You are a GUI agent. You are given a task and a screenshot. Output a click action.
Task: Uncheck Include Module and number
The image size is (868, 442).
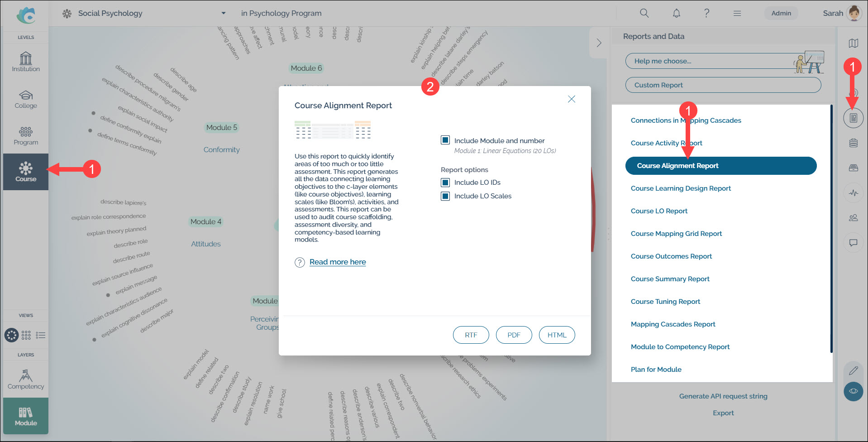click(x=445, y=140)
